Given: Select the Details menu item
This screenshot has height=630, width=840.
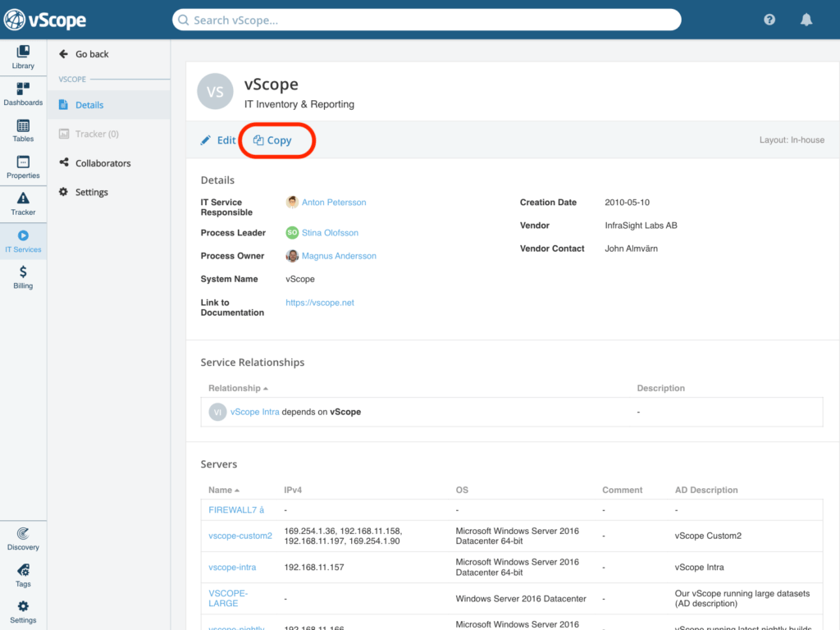Looking at the screenshot, I should click(109, 105).
